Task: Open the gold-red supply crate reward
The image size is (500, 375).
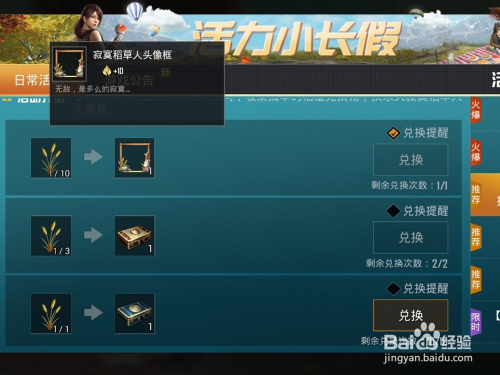Action: [x=135, y=236]
